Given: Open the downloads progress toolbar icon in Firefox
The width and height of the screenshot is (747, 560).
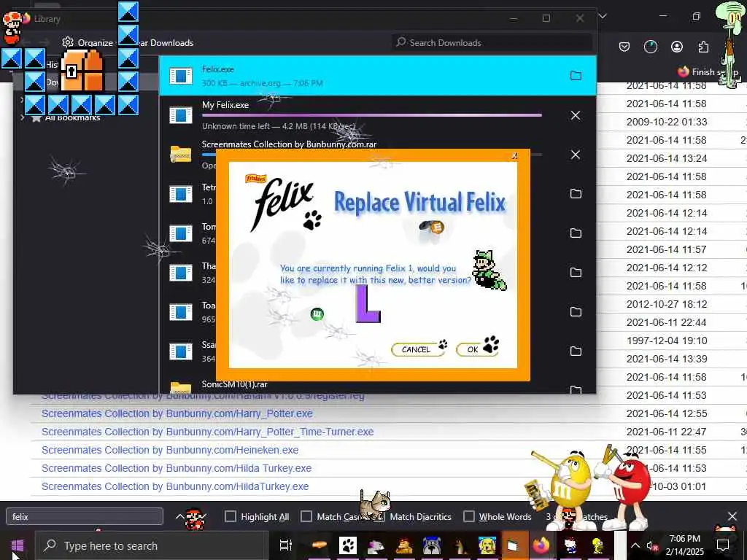Looking at the screenshot, I should click(650, 47).
